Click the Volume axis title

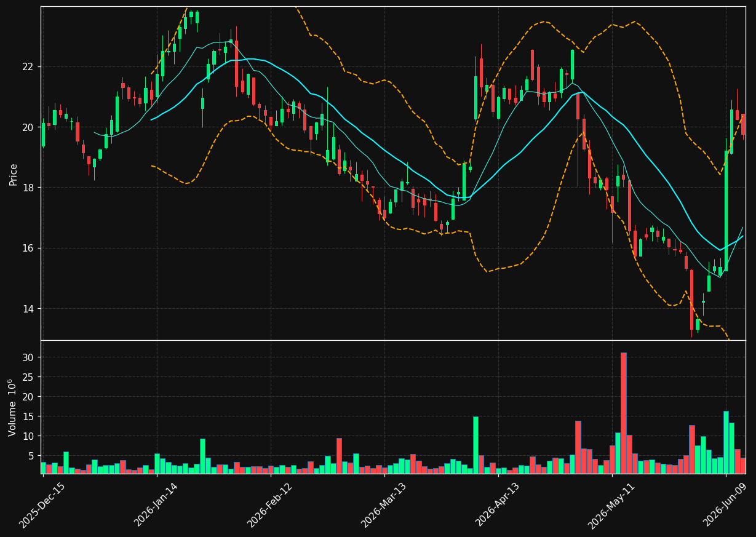pos(13,407)
